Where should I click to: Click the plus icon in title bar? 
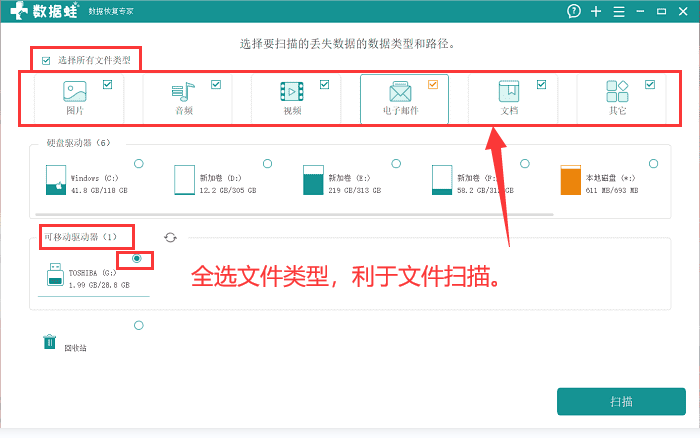click(596, 11)
